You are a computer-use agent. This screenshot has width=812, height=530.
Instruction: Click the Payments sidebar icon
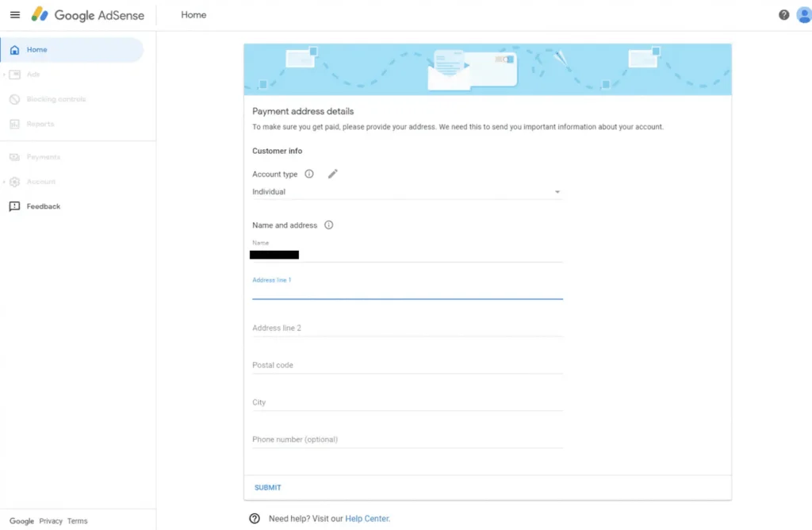(x=14, y=157)
